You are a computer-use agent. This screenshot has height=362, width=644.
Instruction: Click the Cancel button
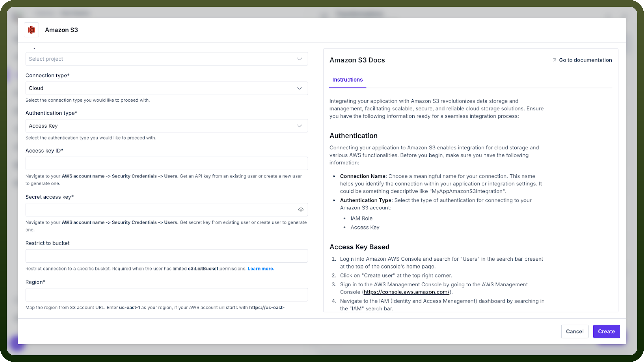(x=574, y=331)
